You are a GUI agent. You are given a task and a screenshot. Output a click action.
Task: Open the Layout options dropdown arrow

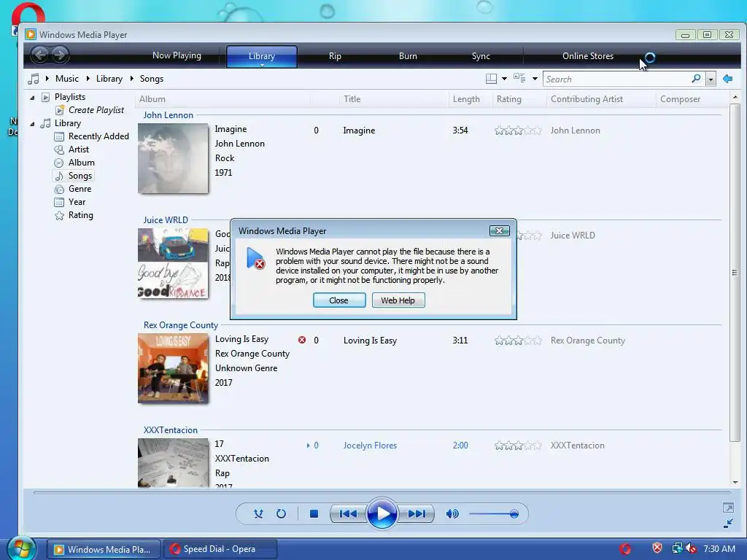[504, 79]
